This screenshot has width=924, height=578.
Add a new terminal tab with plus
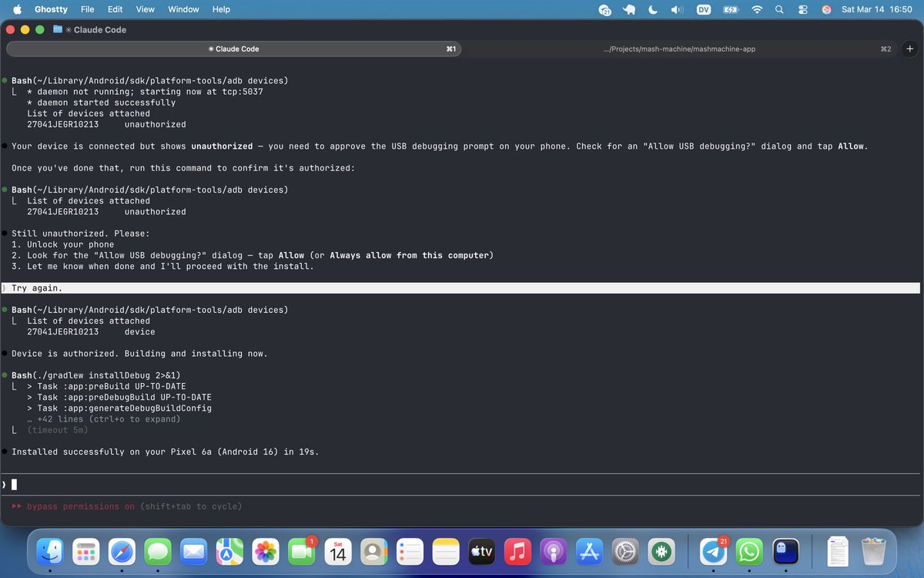[x=910, y=49]
